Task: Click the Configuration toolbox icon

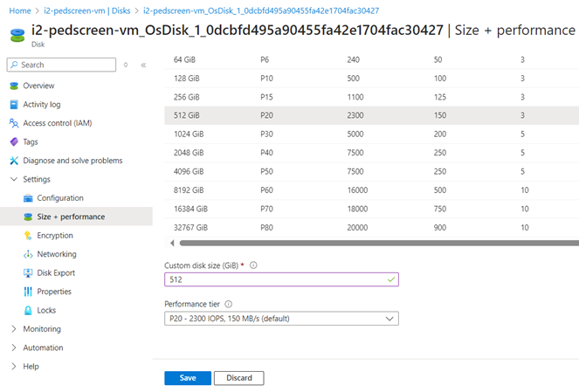Action: click(x=28, y=198)
